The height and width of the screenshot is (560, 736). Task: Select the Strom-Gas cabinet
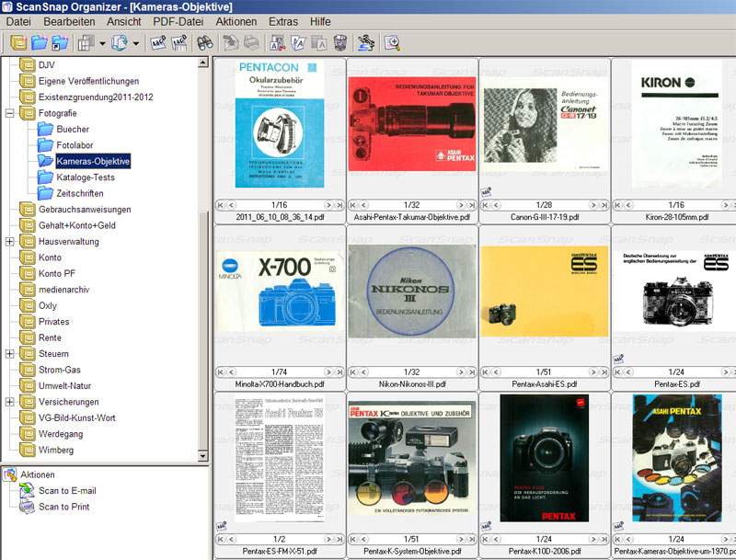[60, 370]
